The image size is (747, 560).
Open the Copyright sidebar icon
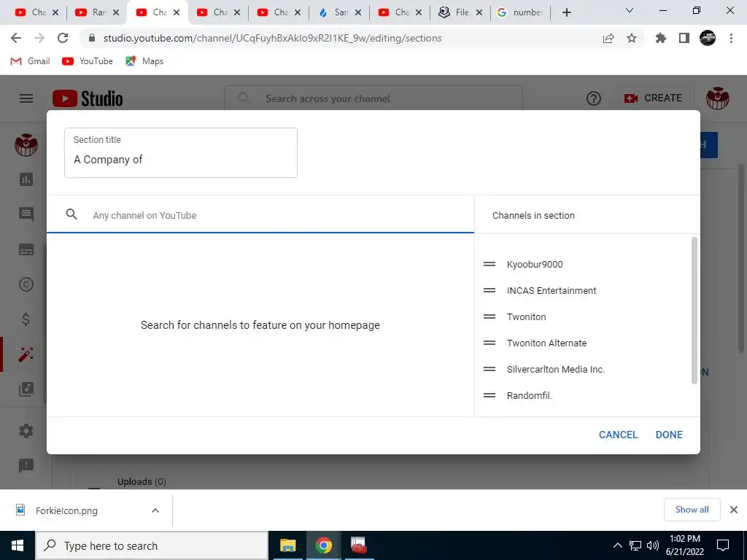[x=26, y=284]
